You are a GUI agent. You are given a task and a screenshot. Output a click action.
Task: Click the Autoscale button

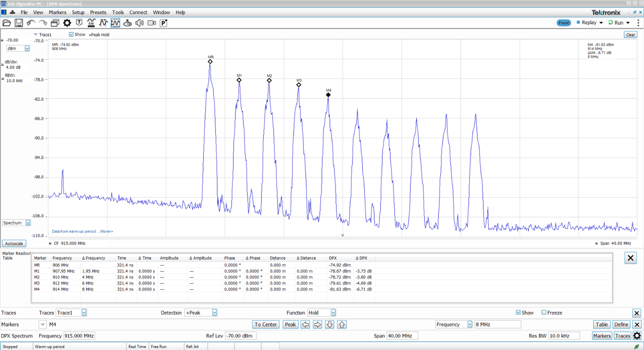click(x=14, y=243)
